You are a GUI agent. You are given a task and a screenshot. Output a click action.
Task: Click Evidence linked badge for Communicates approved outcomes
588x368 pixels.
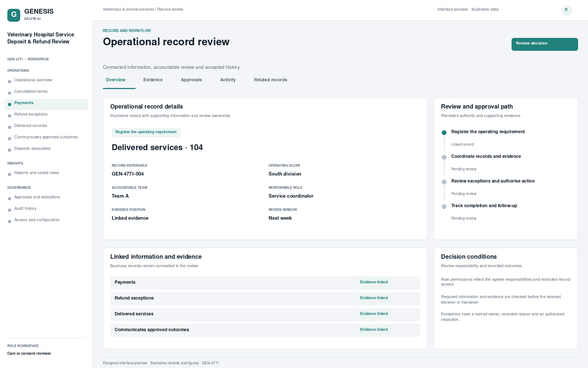[x=374, y=330]
